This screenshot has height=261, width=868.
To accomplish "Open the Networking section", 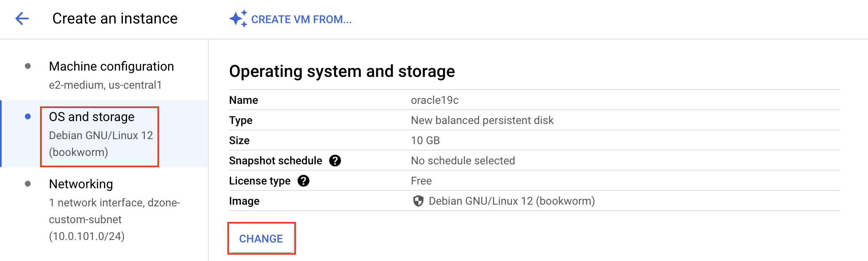I will [81, 184].
